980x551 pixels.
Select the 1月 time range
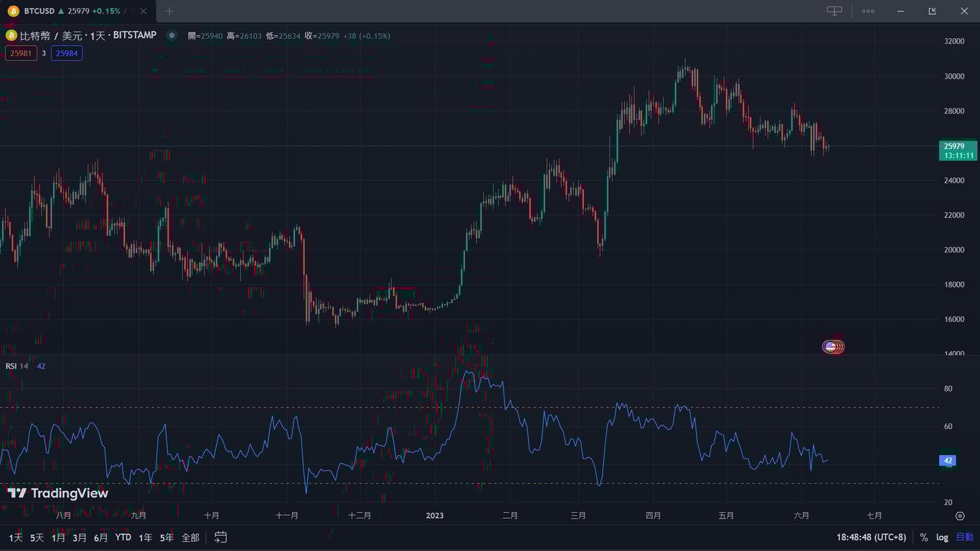point(58,537)
